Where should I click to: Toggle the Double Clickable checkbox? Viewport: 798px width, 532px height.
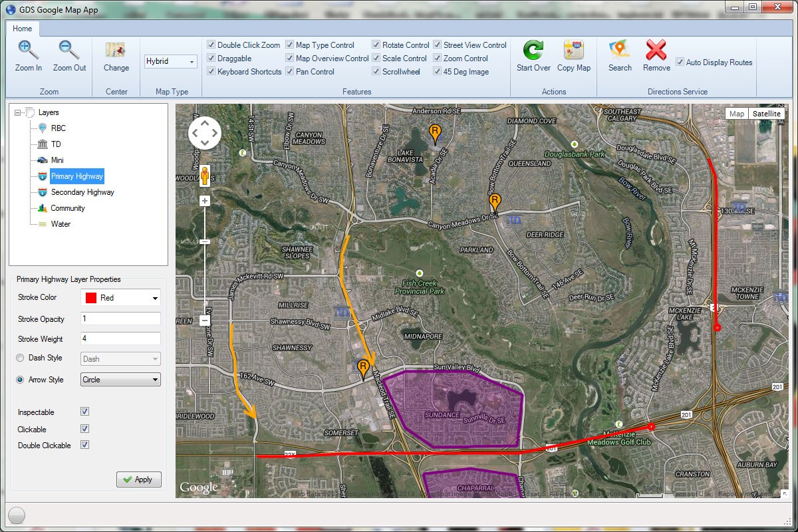click(84, 445)
